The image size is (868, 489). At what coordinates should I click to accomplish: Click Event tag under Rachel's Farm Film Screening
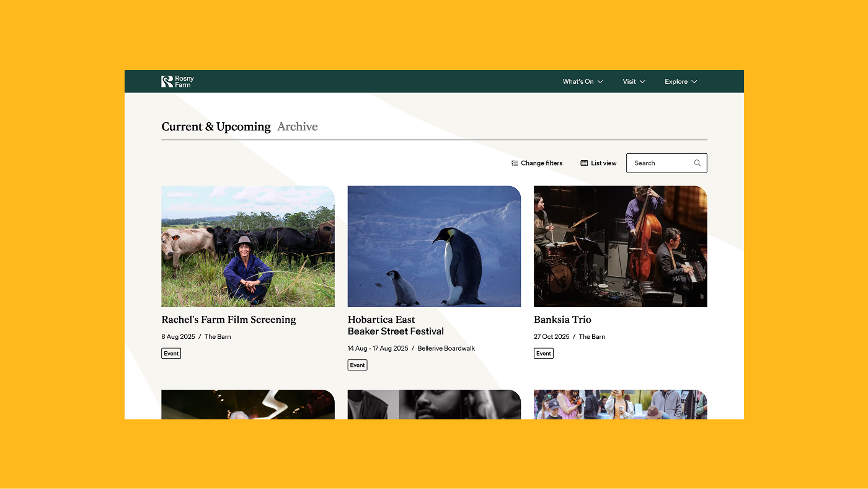(x=171, y=353)
